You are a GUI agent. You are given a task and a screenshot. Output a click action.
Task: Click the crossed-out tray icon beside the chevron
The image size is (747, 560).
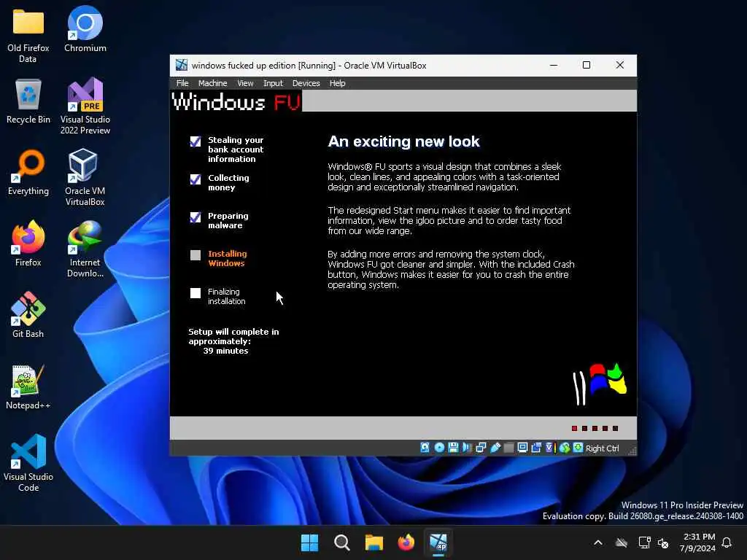pyautogui.click(x=622, y=542)
